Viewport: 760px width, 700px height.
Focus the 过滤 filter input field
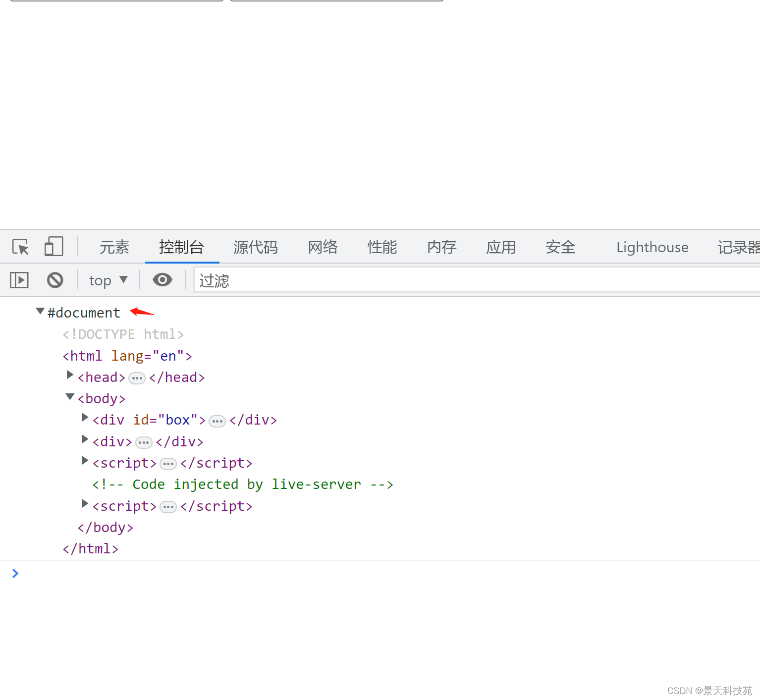pyautogui.click(x=477, y=280)
